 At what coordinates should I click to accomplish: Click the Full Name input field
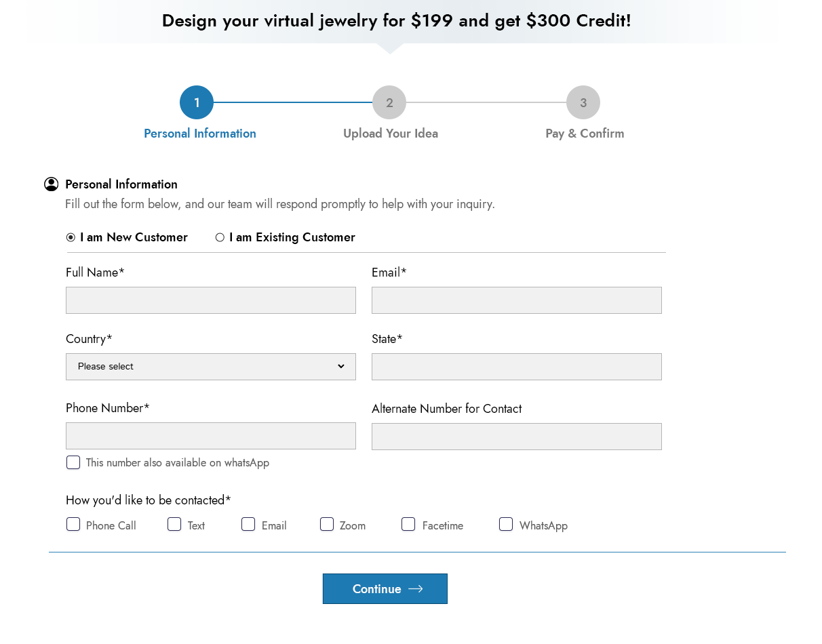tap(211, 300)
